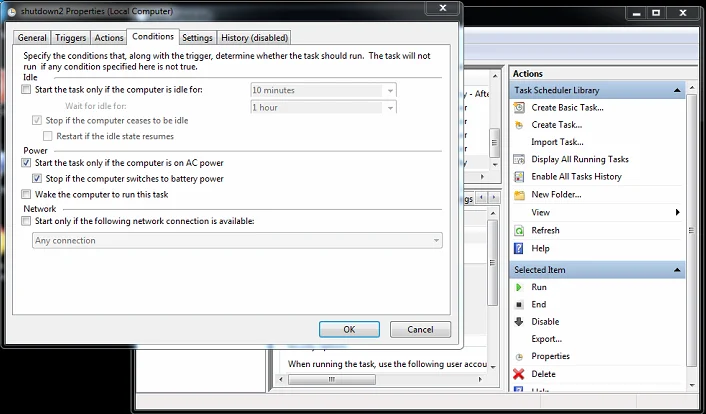Viewport: 706px width, 414px height.
Task: Click the New Folder icon
Action: [x=519, y=194]
